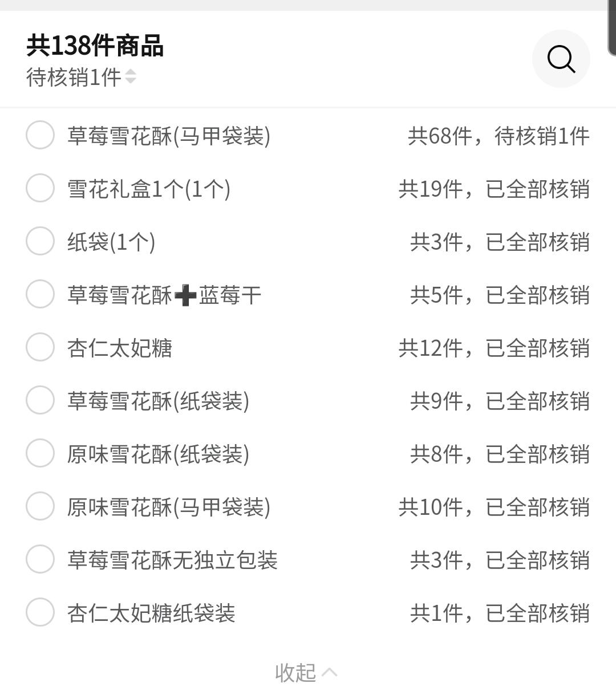Viewport: 616px width, 691px height.
Task: Tap the 原味雪花酥(马甲袋装) product name
Action: (169, 507)
